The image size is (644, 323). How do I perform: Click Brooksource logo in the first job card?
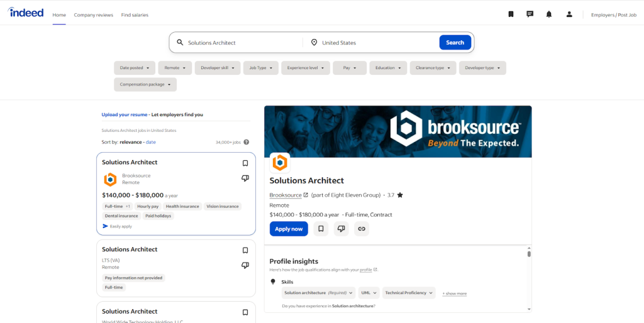click(x=110, y=179)
